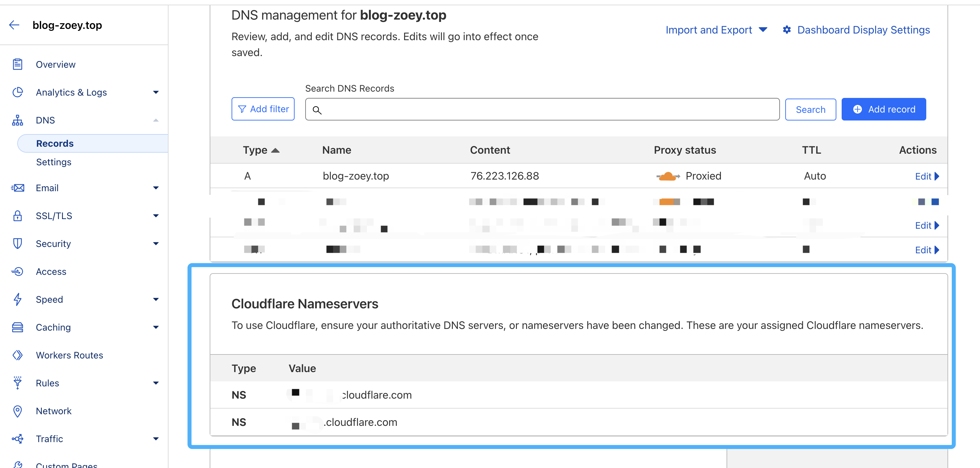
Task: Open the Custom Pages menu item
Action: 67,465
